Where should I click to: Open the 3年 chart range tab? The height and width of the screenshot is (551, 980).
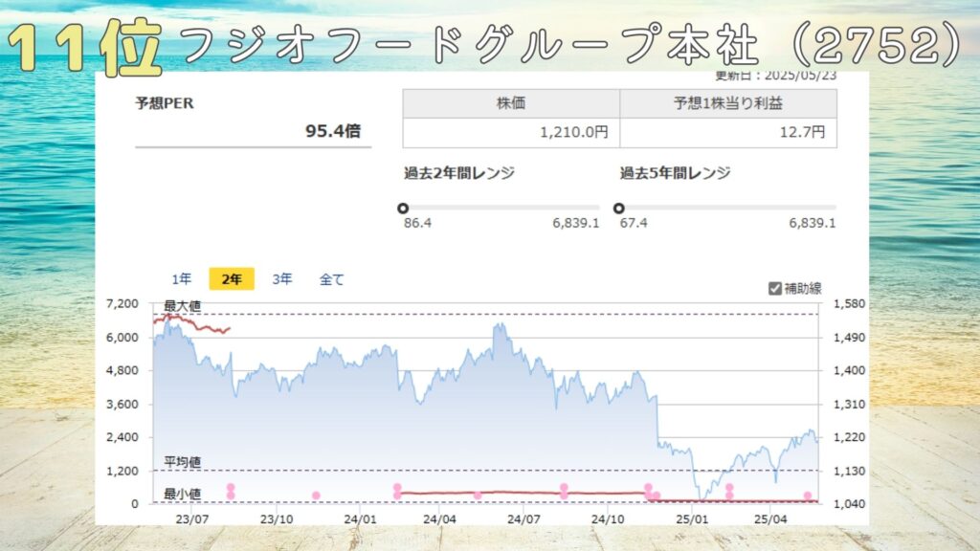(x=282, y=279)
